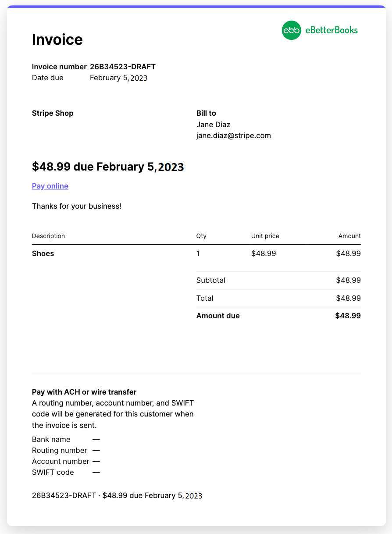Screen dimensions: 392x534
Task: Click the footer summary line with 26B34523-DRAFT
Action: coord(117,495)
